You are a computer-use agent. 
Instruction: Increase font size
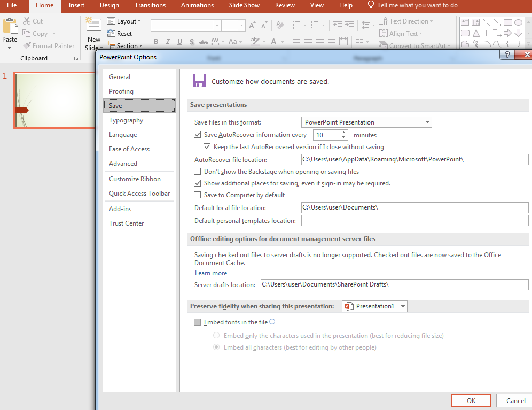[252, 25]
